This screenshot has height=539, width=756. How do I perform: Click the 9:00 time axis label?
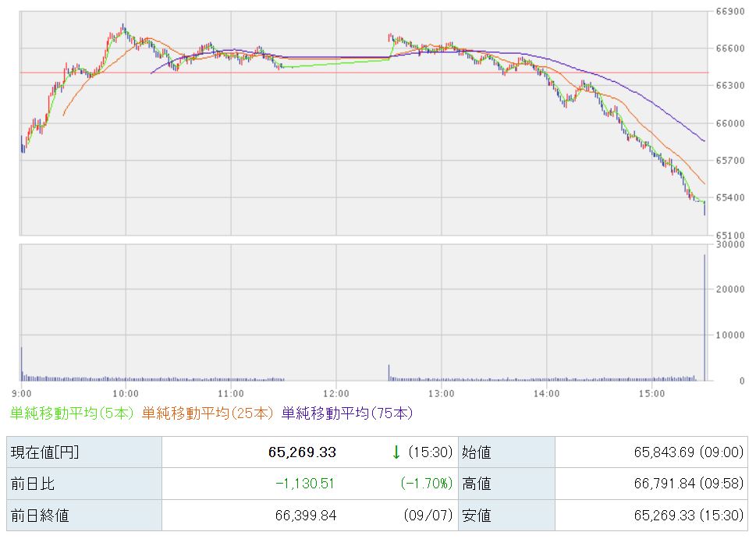click(x=22, y=394)
